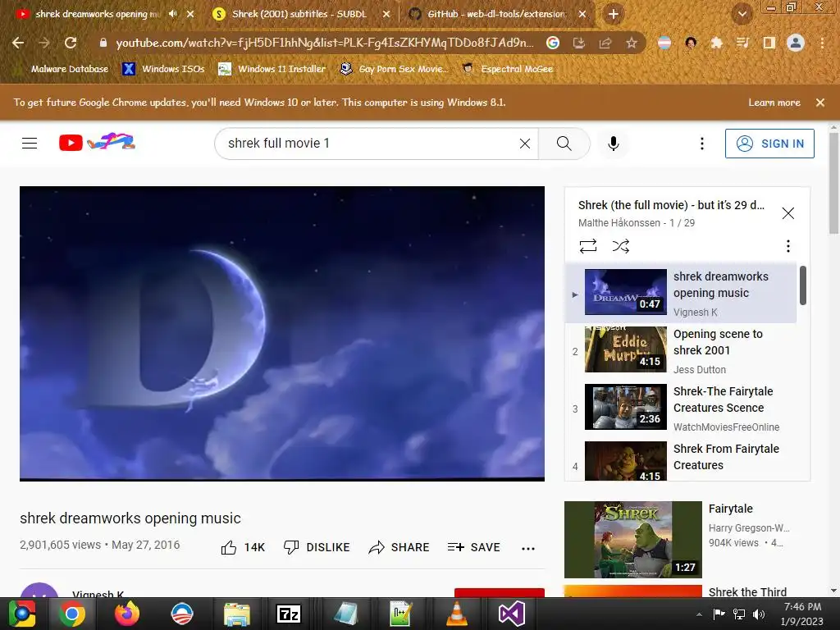Viewport: 840px width, 630px height.
Task: Open Chrome side panel icon
Action: pos(769,43)
